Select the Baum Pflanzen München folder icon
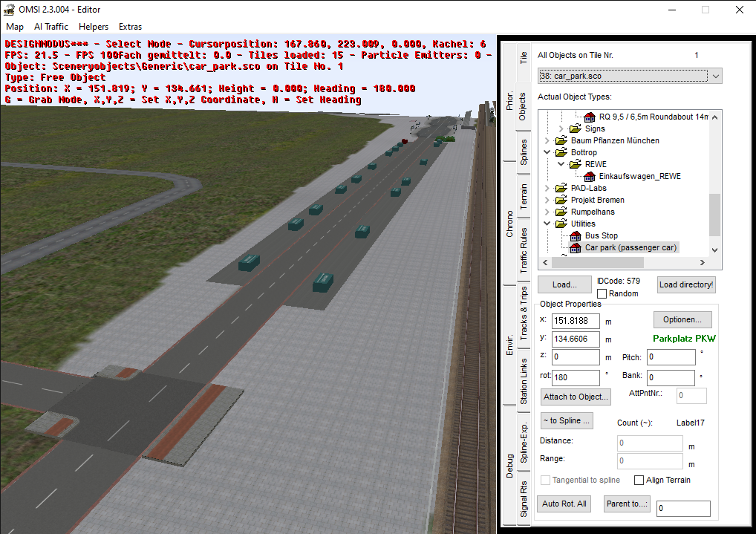The height and width of the screenshot is (534, 756). point(561,141)
